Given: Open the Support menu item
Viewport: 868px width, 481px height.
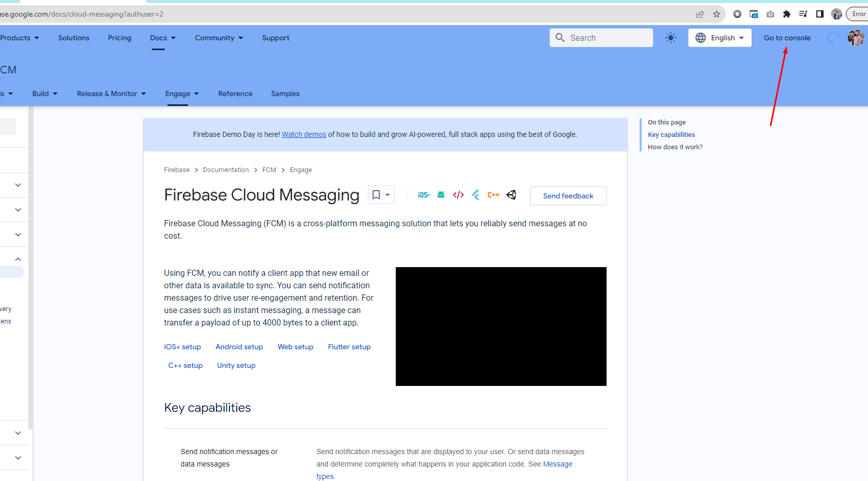Looking at the screenshot, I should click(x=276, y=38).
